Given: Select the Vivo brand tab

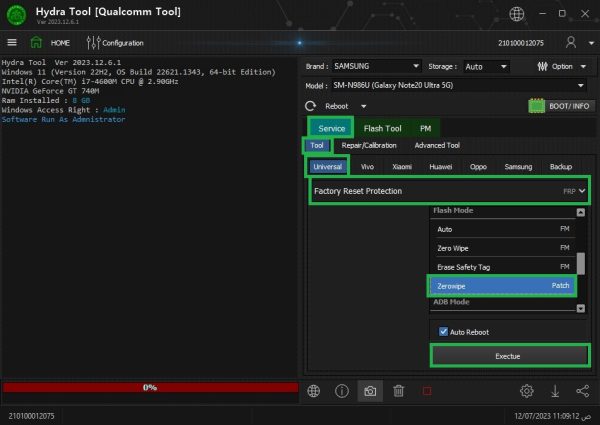Looking at the screenshot, I should (367, 167).
